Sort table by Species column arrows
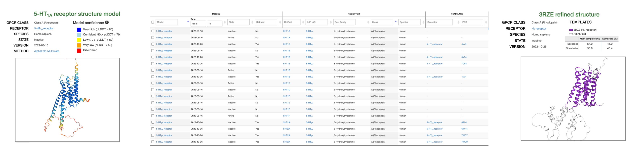Screen dimensions: 644x161 pos(423,22)
